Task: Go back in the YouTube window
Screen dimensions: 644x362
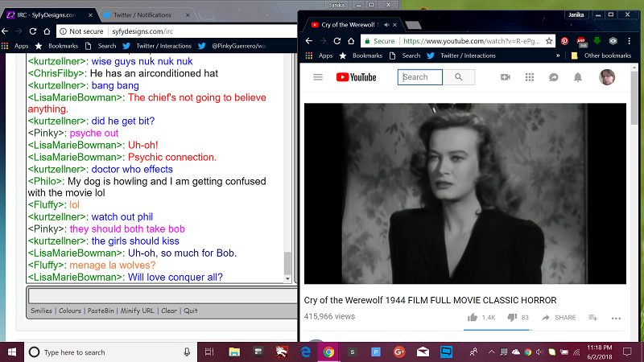Action: [309, 41]
